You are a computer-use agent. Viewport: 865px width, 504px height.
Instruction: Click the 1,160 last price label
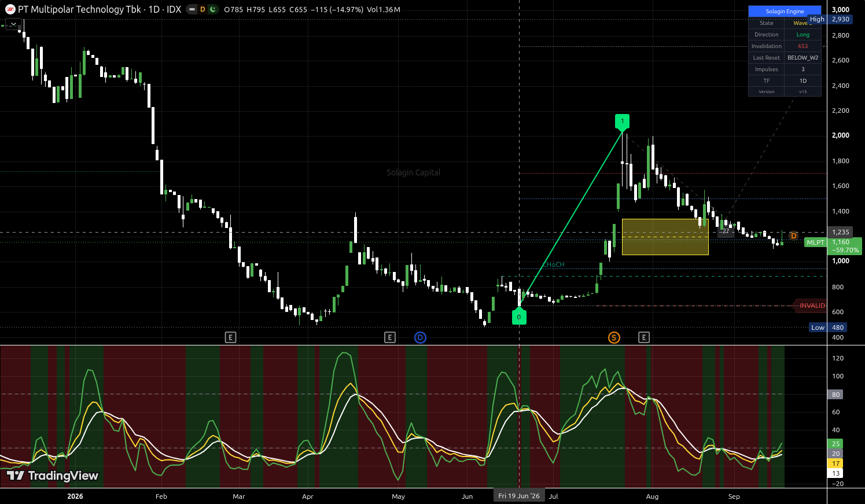[841, 242]
